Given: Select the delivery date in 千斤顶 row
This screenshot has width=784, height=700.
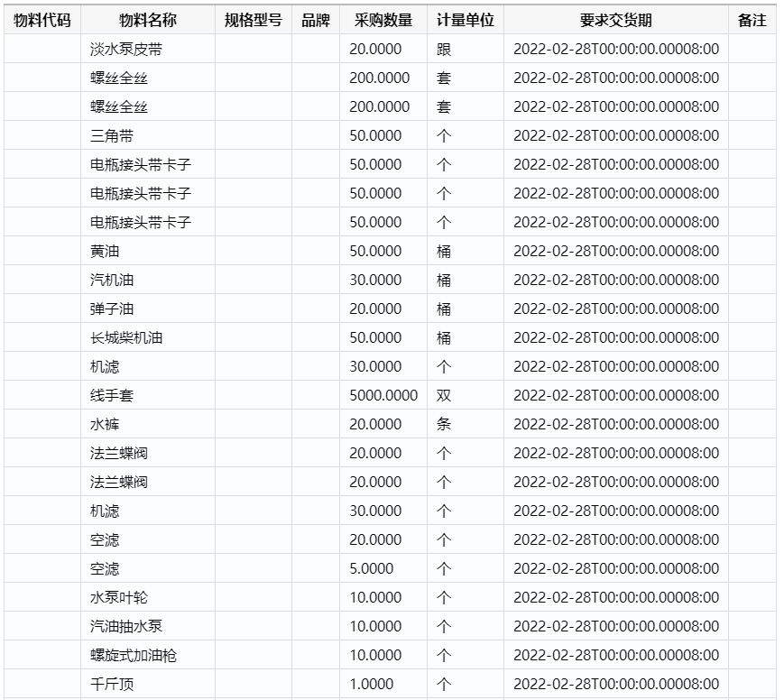Looking at the screenshot, I should tap(616, 684).
